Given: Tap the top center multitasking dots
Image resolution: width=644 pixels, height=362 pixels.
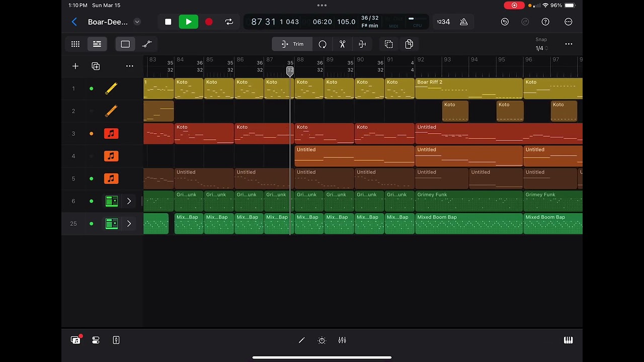Looking at the screenshot, I should pos(322,6).
